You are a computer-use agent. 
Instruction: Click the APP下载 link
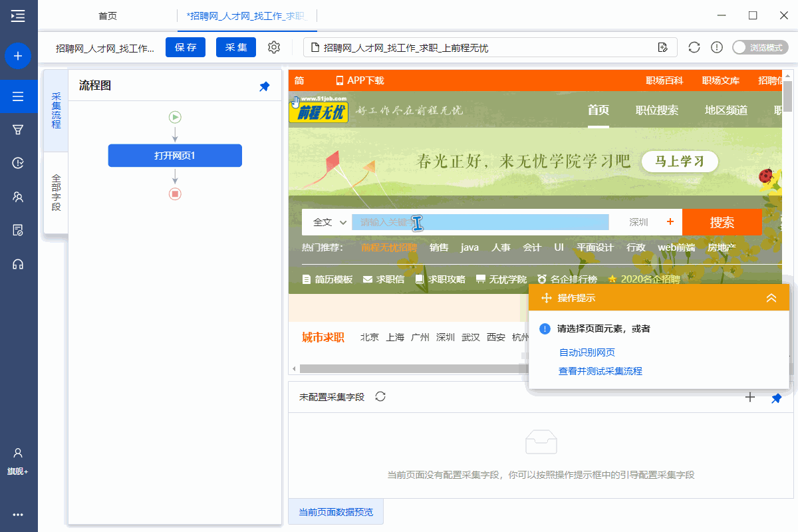coord(360,80)
